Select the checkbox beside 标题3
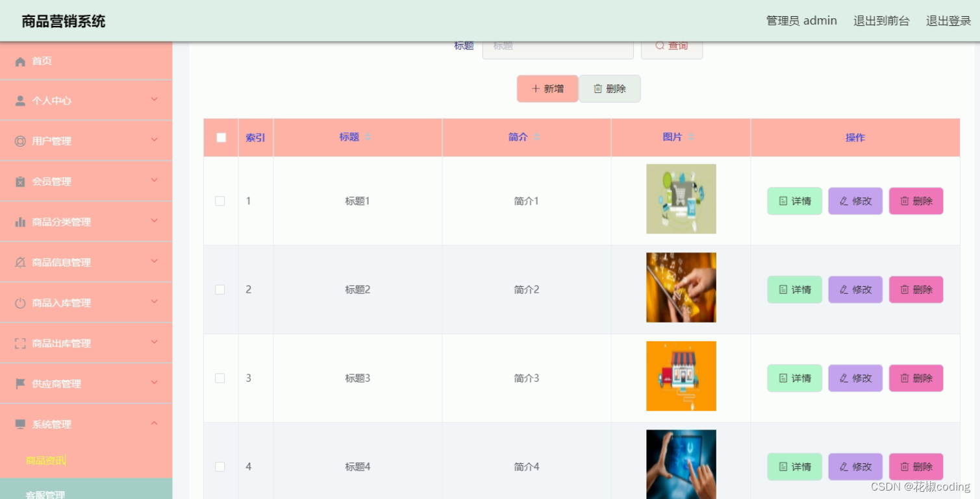The width and height of the screenshot is (980, 499). click(220, 378)
